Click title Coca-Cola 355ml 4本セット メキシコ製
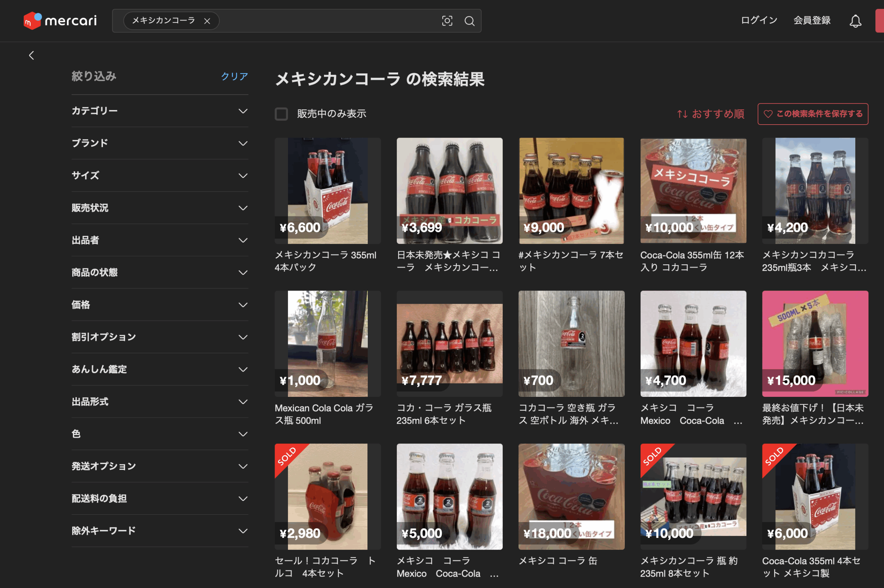Screen dimensions: 884x588 click(x=811, y=567)
